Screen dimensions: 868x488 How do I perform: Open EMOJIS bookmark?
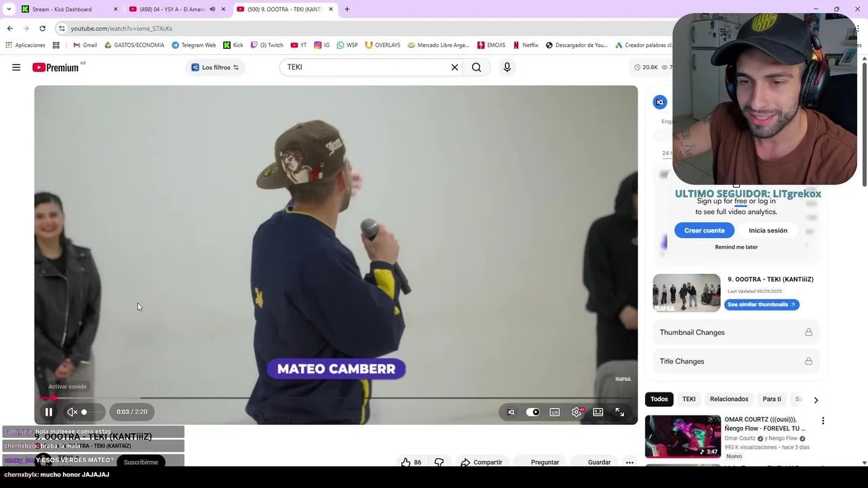[491, 45]
